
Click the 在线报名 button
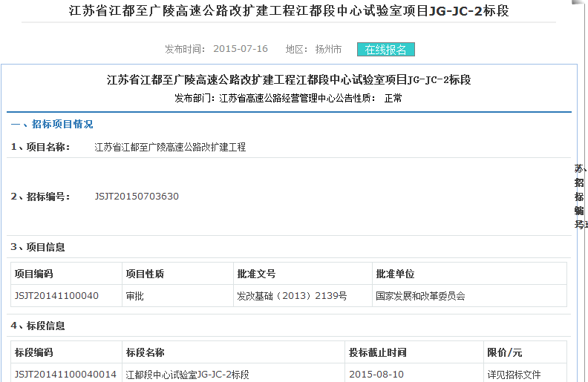point(385,50)
